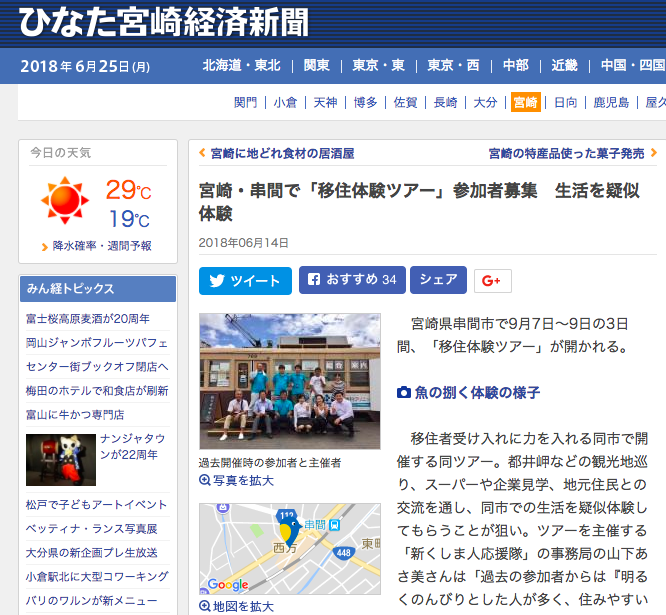Open ナンジャタウンが22周年 thumbnail image
666x615 pixels.
61,460
